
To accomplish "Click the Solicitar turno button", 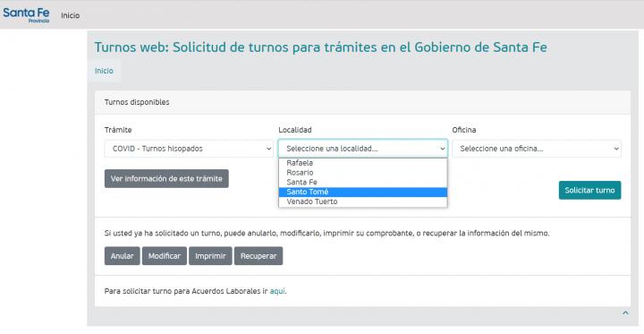I will point(589,190).
